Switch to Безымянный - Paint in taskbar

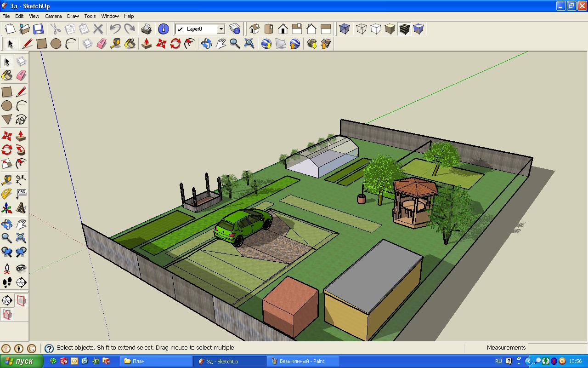pyautogui.click(x=303, y=361)
